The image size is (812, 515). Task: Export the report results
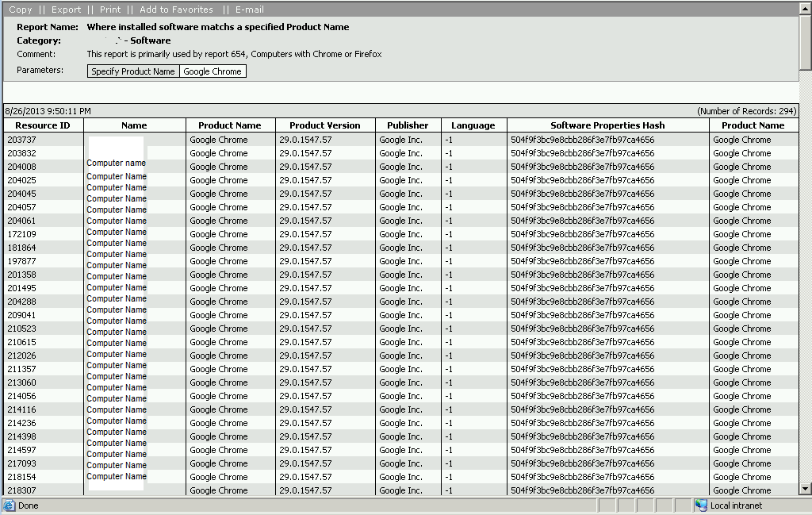pos(66,10)
